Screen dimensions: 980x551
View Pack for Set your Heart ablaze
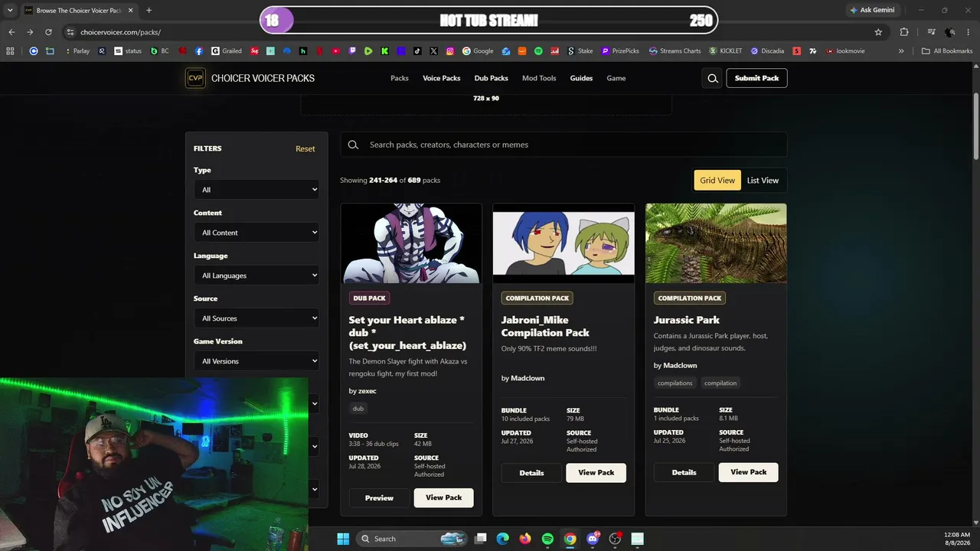tap(443, 497)
